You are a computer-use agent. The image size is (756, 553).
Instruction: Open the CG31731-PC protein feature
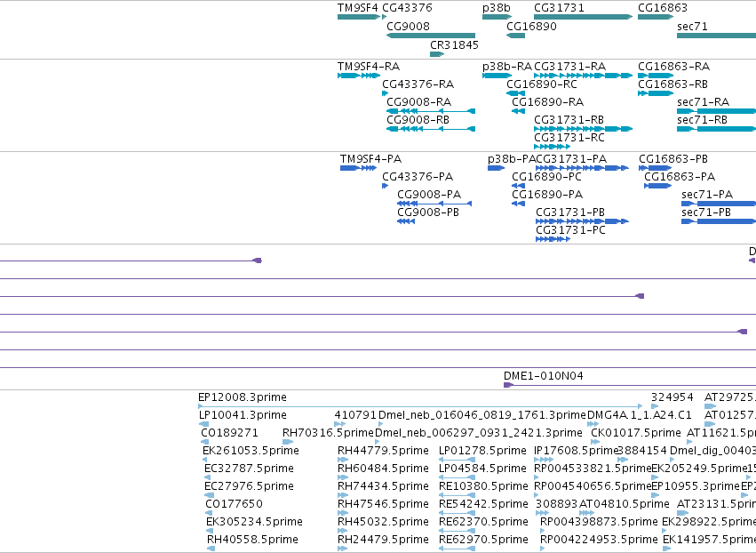pos(553,239)
